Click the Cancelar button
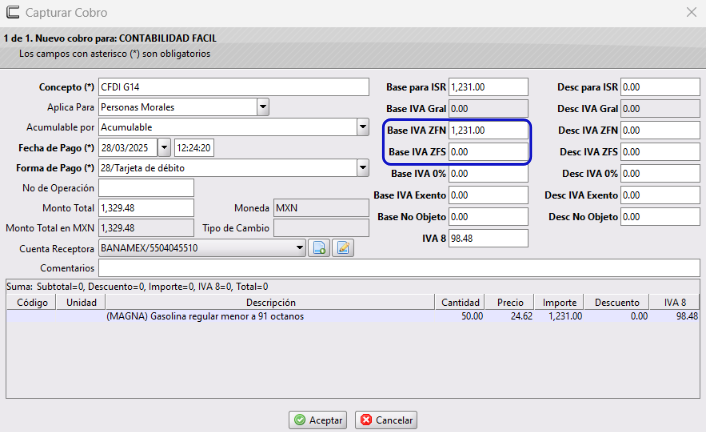This screenshot has height=432, width=706. pyautogui.click(x=386, y=420)
